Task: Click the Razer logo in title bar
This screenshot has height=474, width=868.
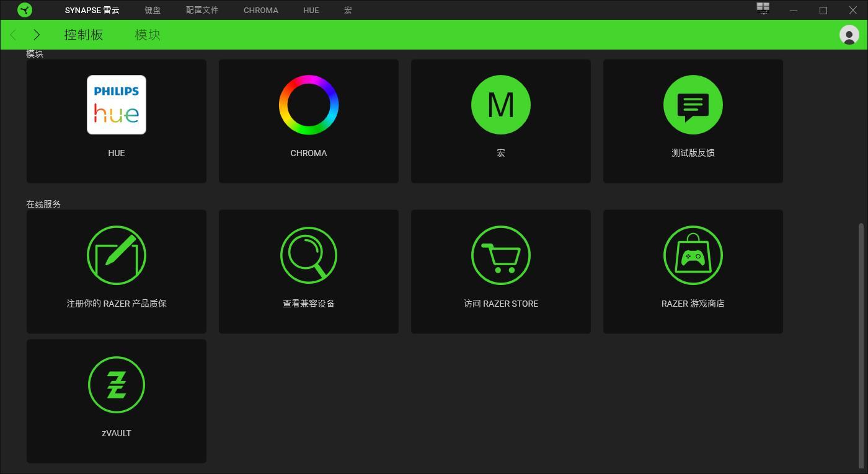Action: (x=25, y=10)
